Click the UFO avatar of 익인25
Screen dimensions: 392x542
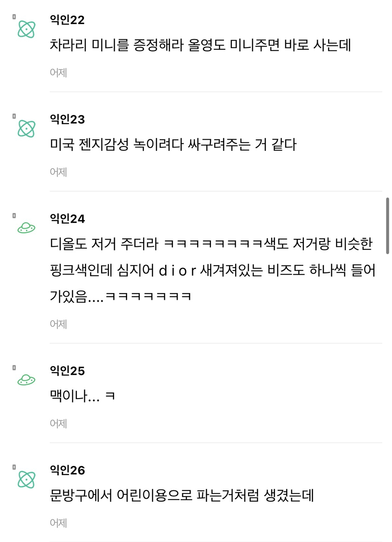pyautogui.click(x=26, y=380)
